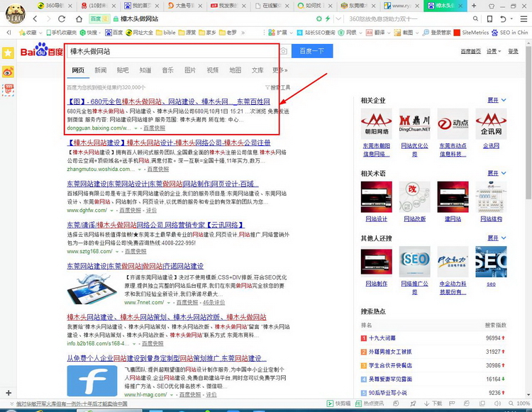
Task: Go back with the browser back arrow
Action: tap(35, 19)
